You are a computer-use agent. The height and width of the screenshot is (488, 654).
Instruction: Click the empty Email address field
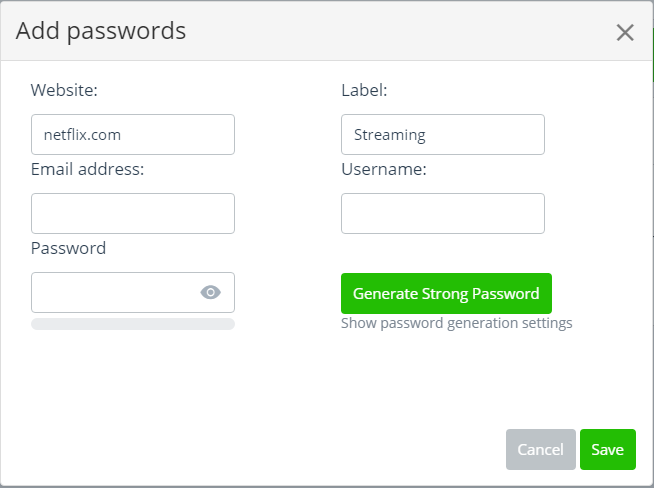click(x=133, y=214)
